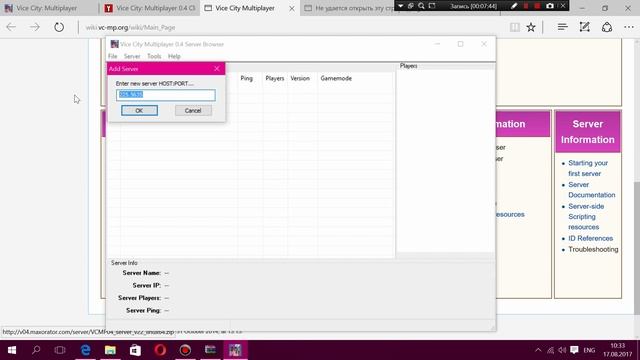The width and height of the screenshot is (640, 360).
Task: Pause the screen recording
Action: coord(526,6)
